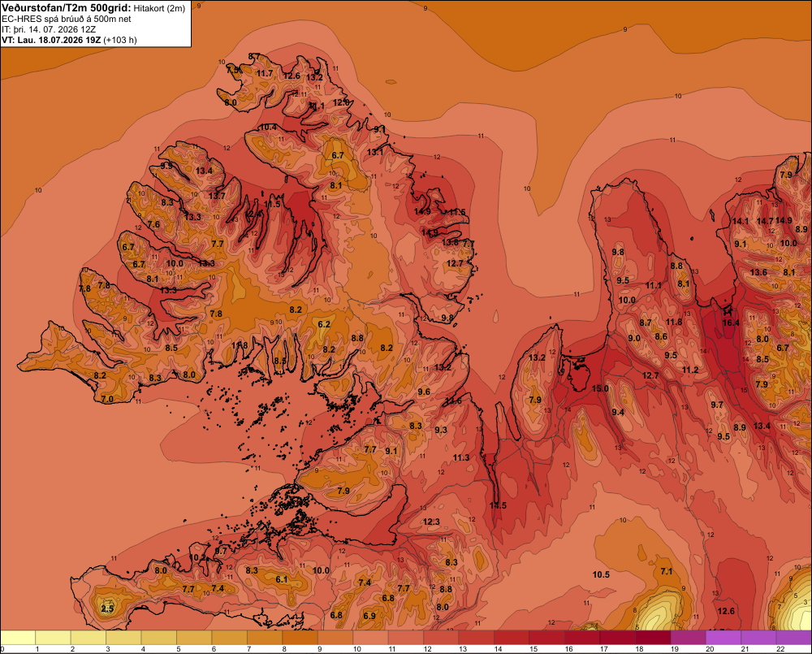The width and height of the screenshot is (812, 654).
Task: Click the 10.5 label over the sea
Action: 601,574
